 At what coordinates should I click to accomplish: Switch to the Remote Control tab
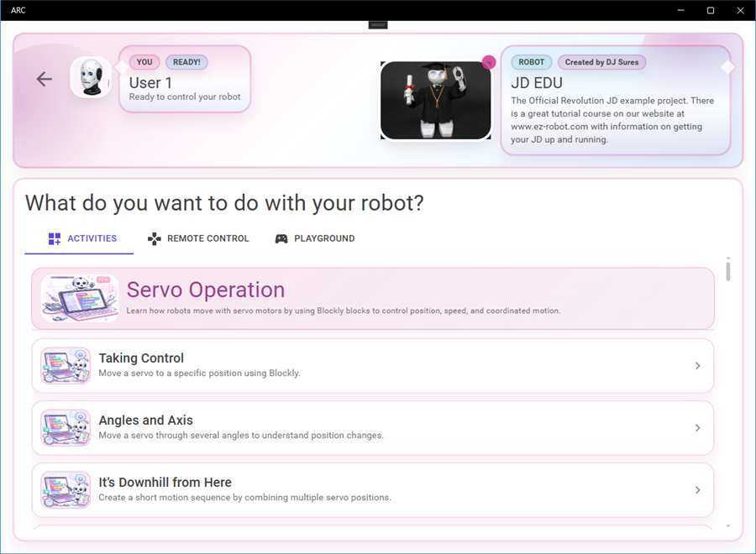[x=207, y=239]
